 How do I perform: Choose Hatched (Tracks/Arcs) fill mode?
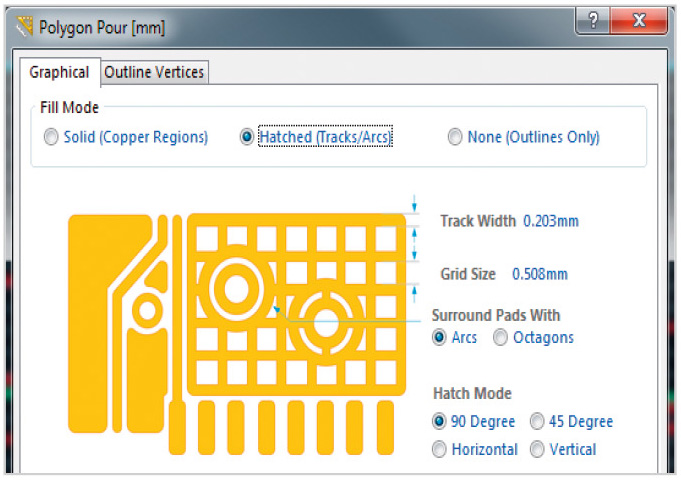(x=247, y=137)
